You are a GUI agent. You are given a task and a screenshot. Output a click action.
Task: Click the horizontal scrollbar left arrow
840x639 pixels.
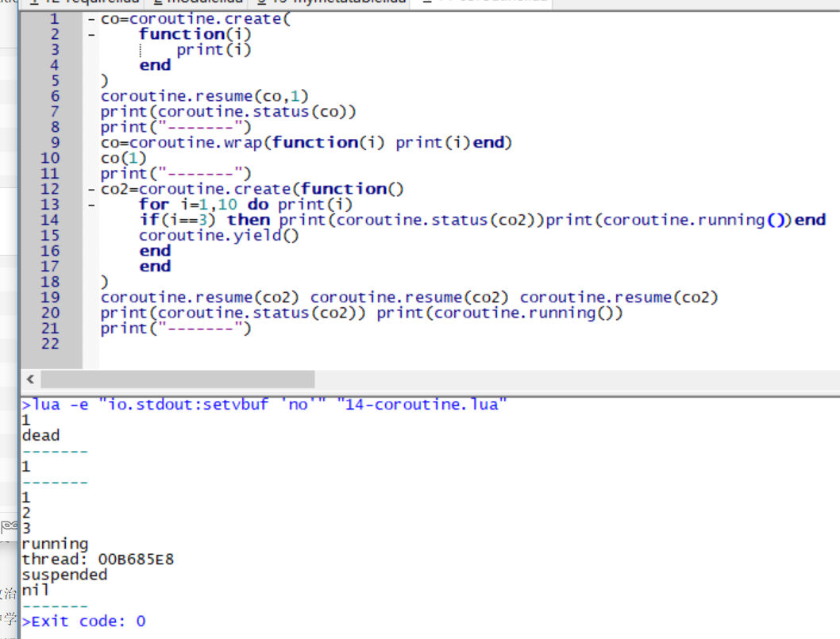30,379
